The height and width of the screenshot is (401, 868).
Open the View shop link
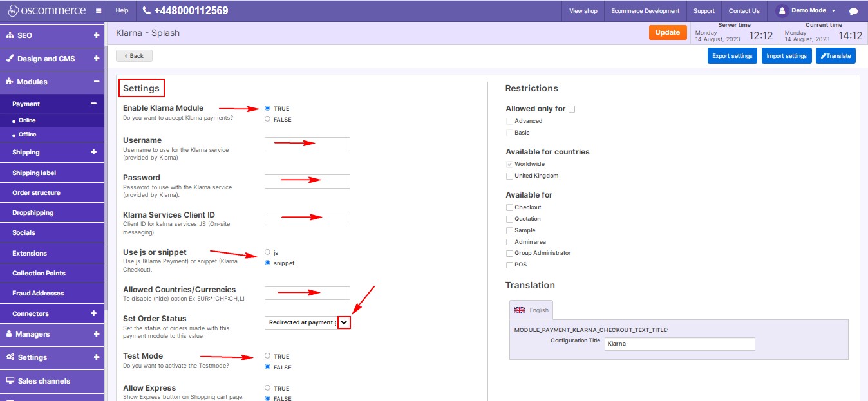point(583,11)
